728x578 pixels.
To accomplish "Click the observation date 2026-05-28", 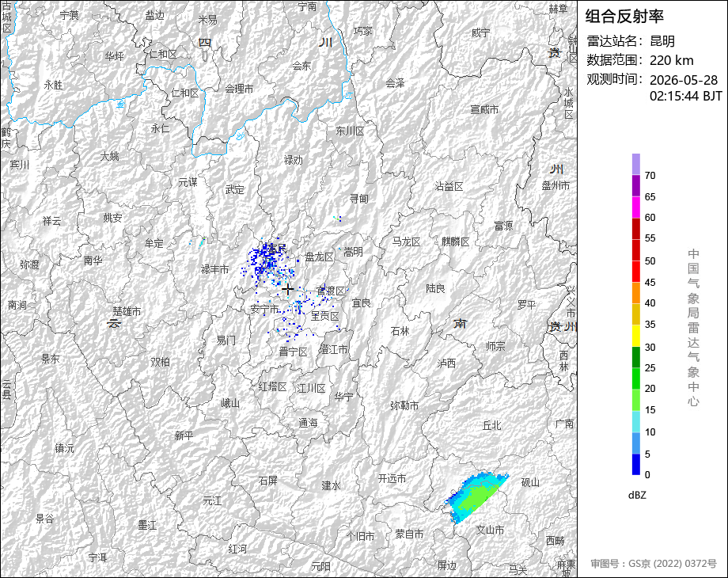I will 684,80.
